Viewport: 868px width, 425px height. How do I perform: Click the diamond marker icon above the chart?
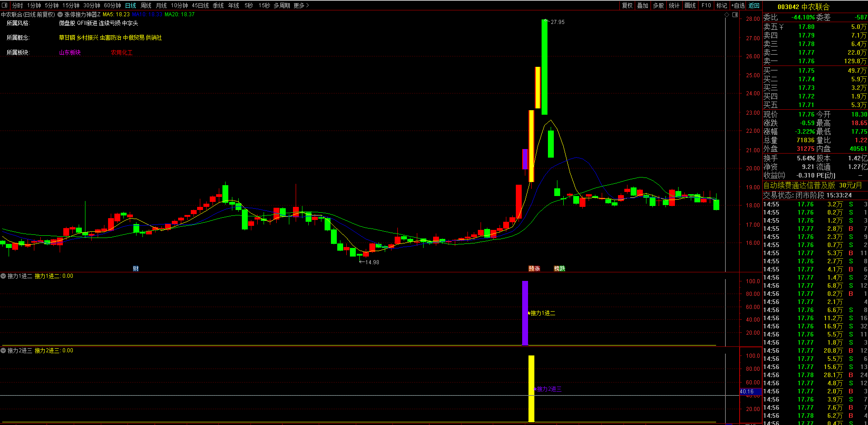[x=727, y=15]
